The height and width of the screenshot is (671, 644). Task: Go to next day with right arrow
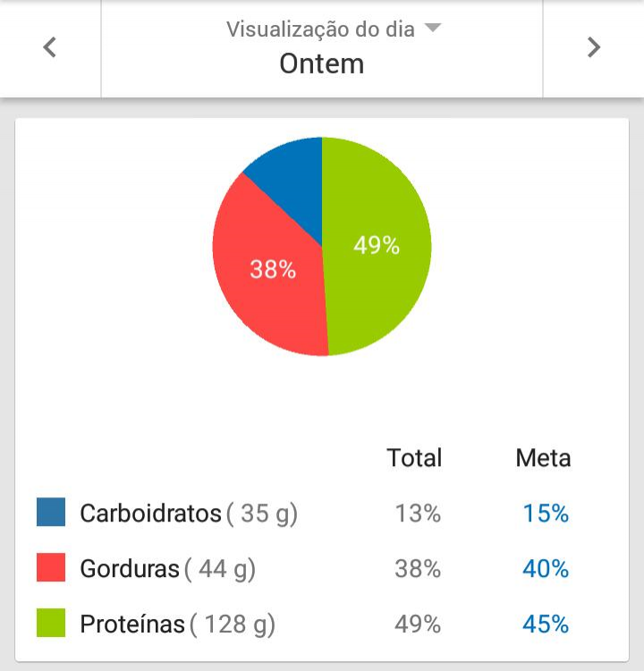594,47
